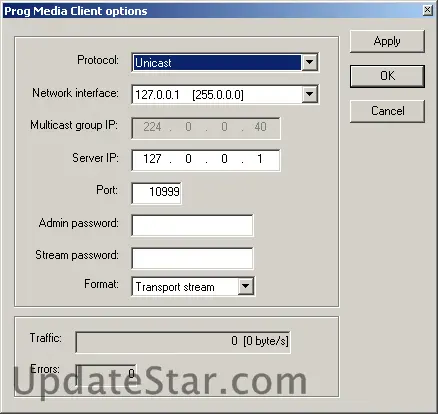Expand the Network interface dropdown arrow

[x=309, y=94]
